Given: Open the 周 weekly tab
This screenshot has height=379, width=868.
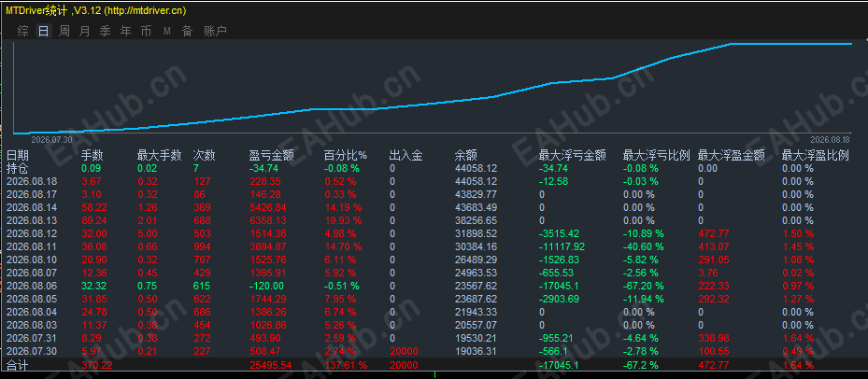Looking at the screenshot, I should (64, 31).
